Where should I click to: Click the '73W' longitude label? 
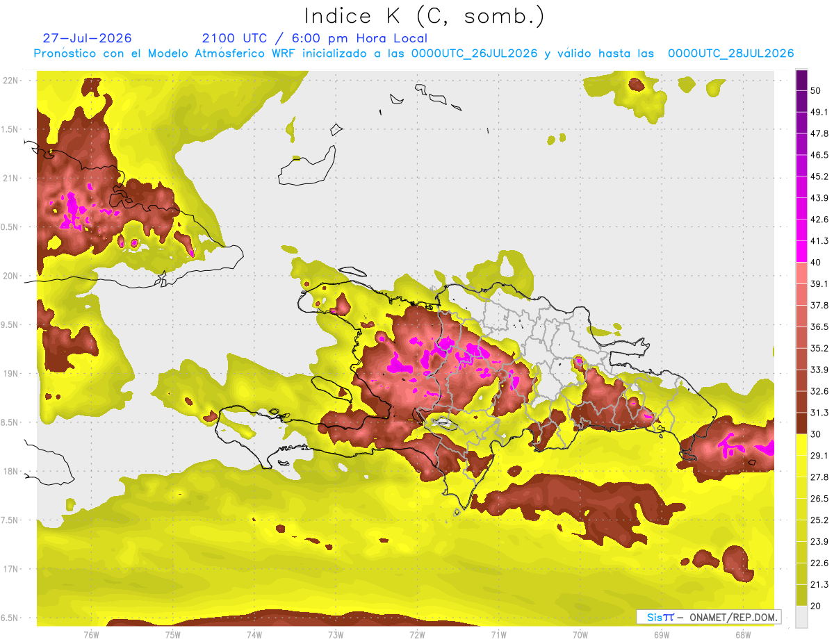[x=336, y=634]
